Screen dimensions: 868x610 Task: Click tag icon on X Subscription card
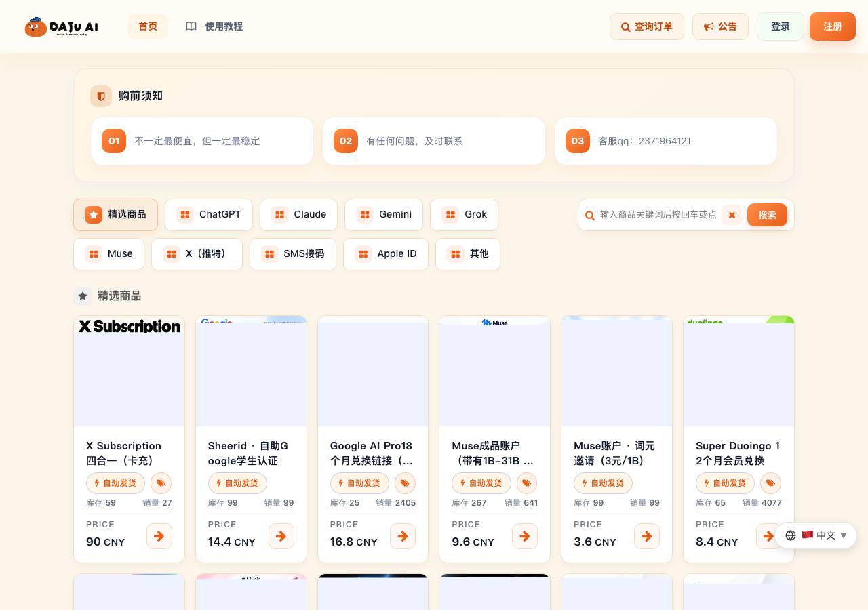(x=161, y=483)
